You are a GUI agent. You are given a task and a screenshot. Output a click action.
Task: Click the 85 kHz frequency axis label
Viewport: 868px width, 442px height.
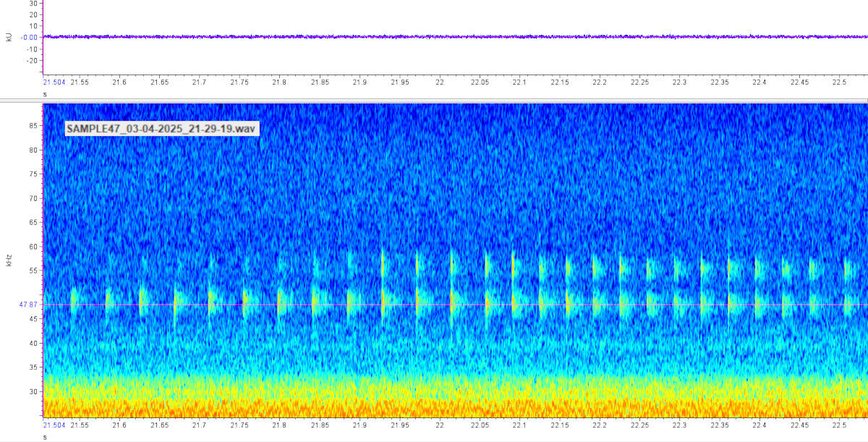[33, 126]
